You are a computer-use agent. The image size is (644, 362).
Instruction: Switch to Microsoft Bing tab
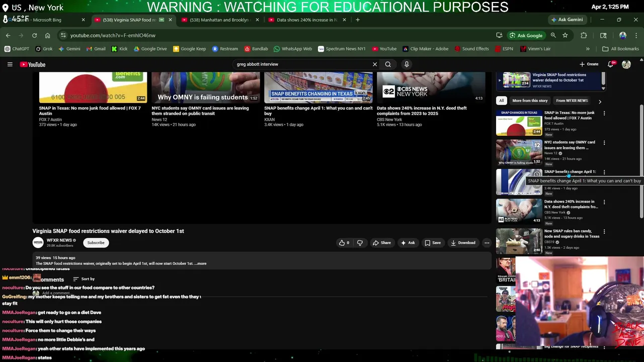(x=44, y=20)
